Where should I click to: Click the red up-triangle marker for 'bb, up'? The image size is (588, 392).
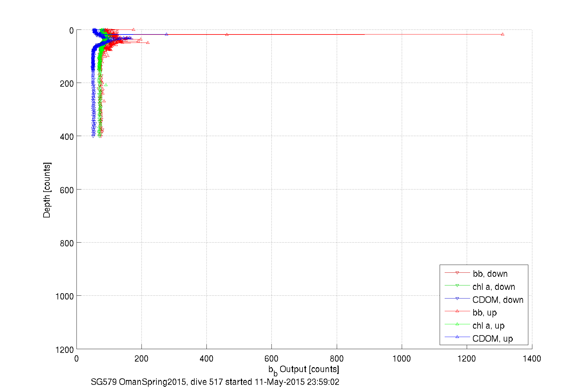(x=457, y=311)
